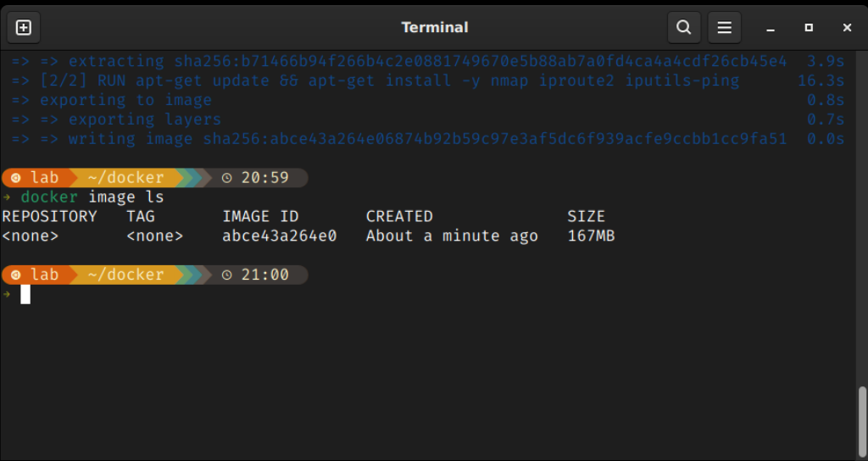Click the Terminal window title
This screenshot has width=868, height=461.
[435, 27]
